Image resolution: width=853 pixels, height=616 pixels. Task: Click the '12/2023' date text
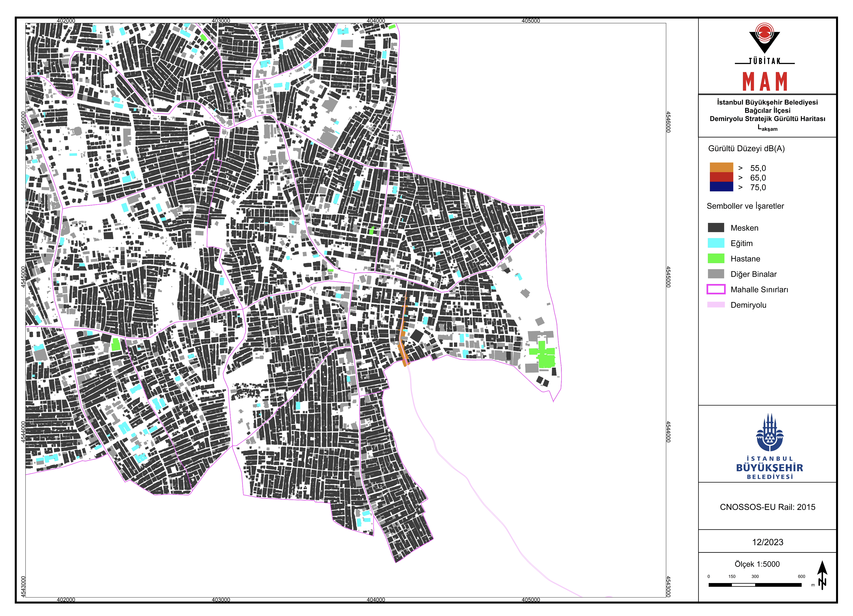[768, 542]
